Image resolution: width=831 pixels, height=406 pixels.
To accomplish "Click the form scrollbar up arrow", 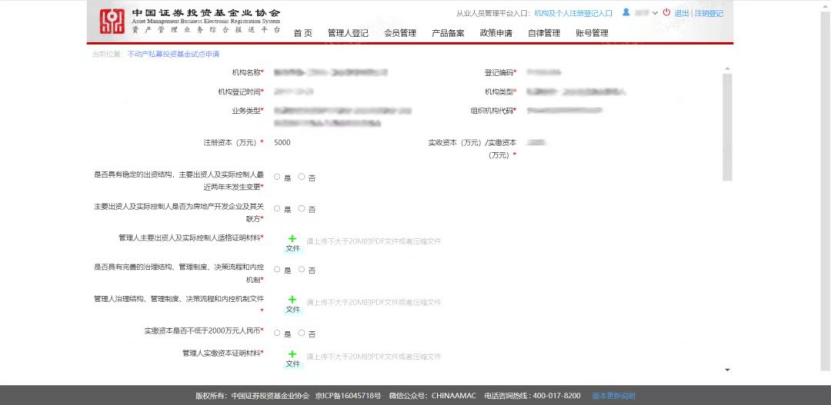I will [x=727, y=69].
